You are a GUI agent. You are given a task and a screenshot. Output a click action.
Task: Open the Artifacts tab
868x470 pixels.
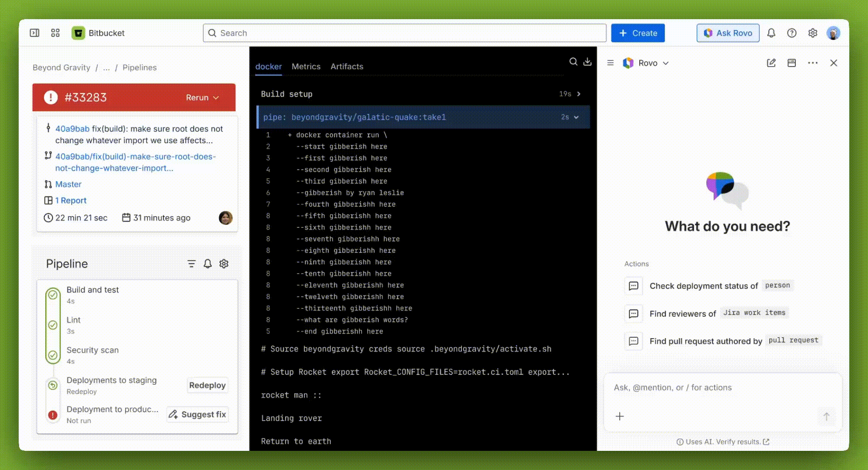pos(347,67)
